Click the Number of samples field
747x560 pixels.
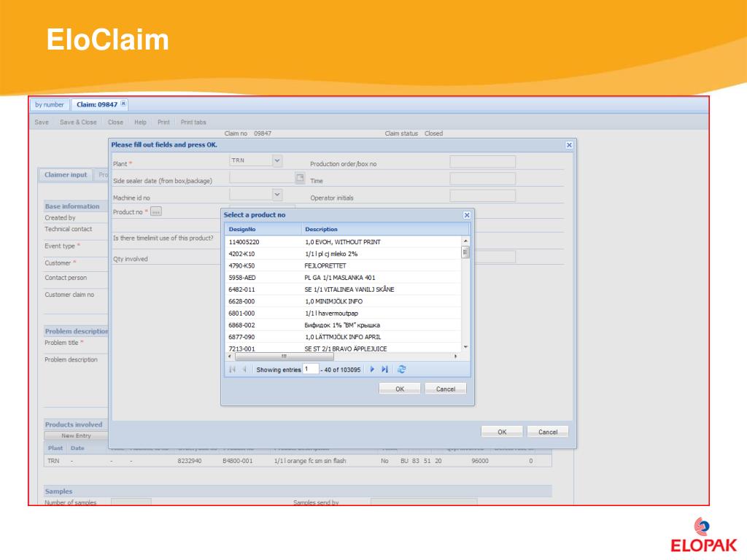(x=131, y=502)
